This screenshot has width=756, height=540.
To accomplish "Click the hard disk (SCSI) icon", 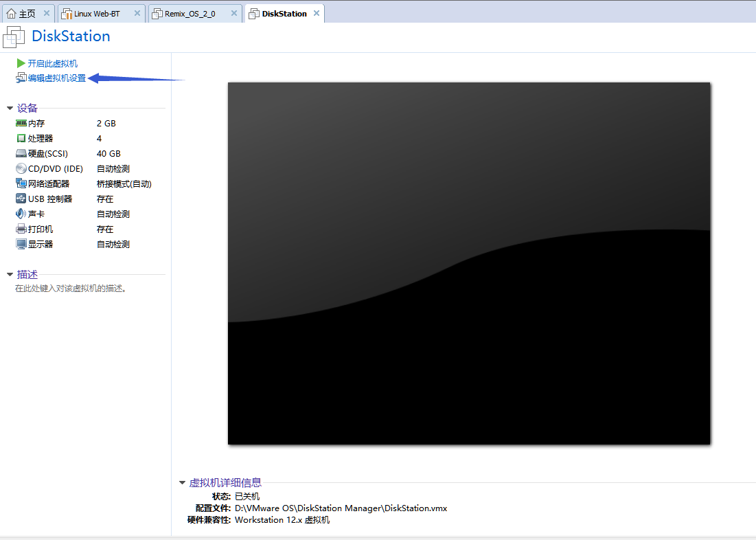I will point(21,153).
